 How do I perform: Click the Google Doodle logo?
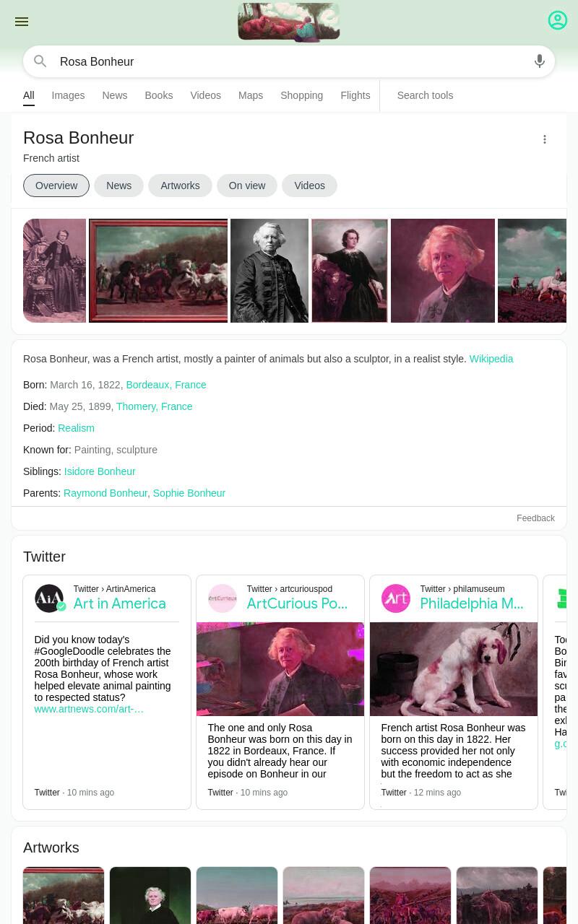(289, 22)
